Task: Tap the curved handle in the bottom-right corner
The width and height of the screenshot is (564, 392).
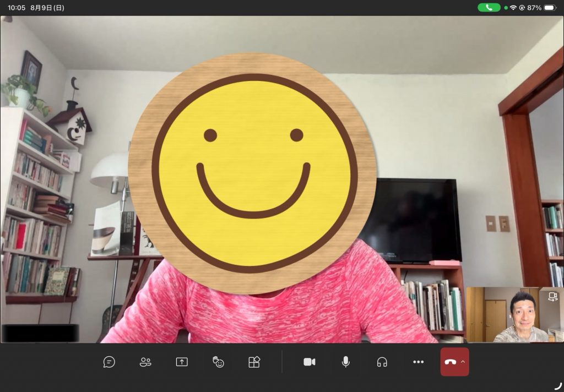Action: click(x=558, y=386)
